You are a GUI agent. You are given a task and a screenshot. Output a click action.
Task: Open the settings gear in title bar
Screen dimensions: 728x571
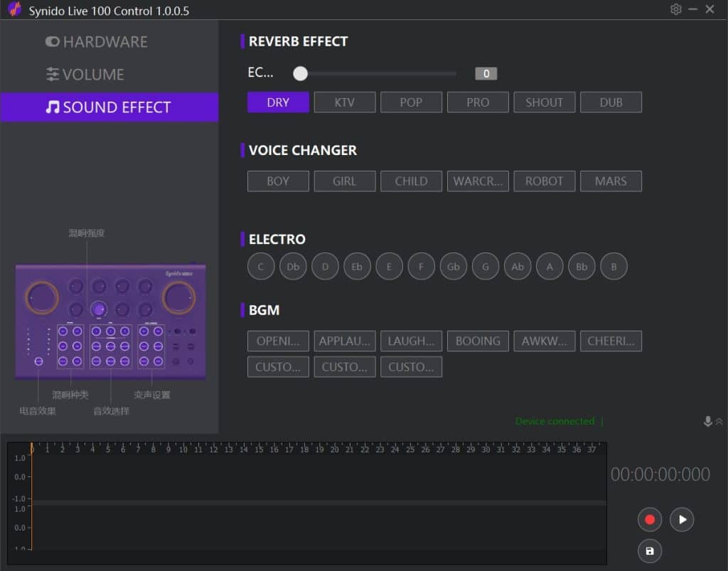pos(675,9)
